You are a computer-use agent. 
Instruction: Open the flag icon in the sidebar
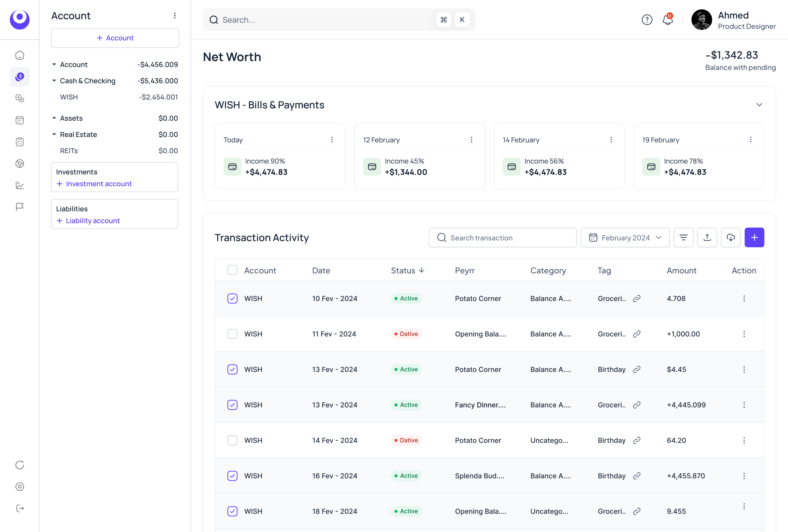tap(20, 207)
